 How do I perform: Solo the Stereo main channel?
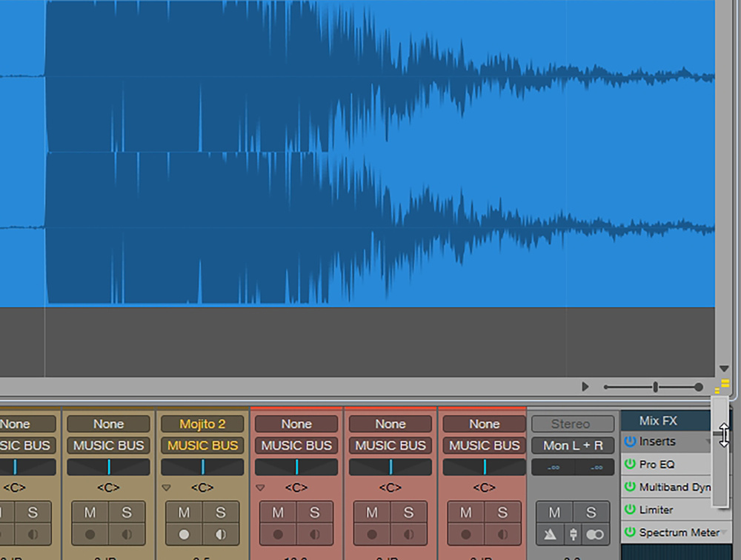[x=591, y=513]
